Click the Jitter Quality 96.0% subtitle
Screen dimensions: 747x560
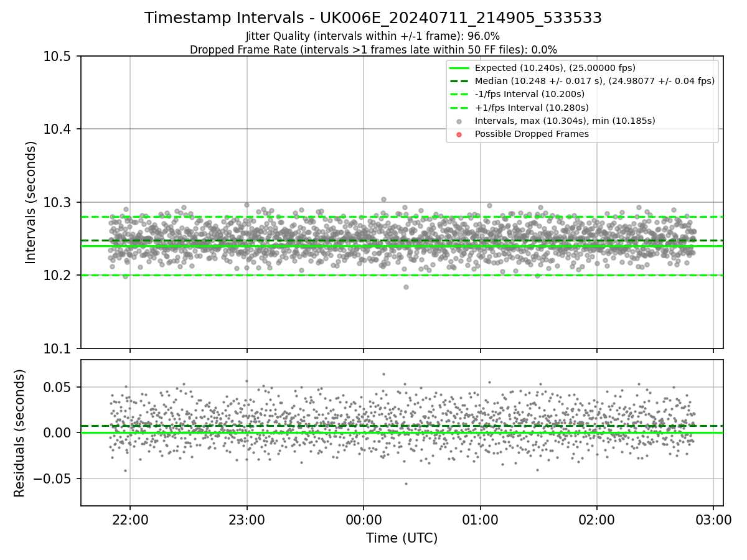373,36
